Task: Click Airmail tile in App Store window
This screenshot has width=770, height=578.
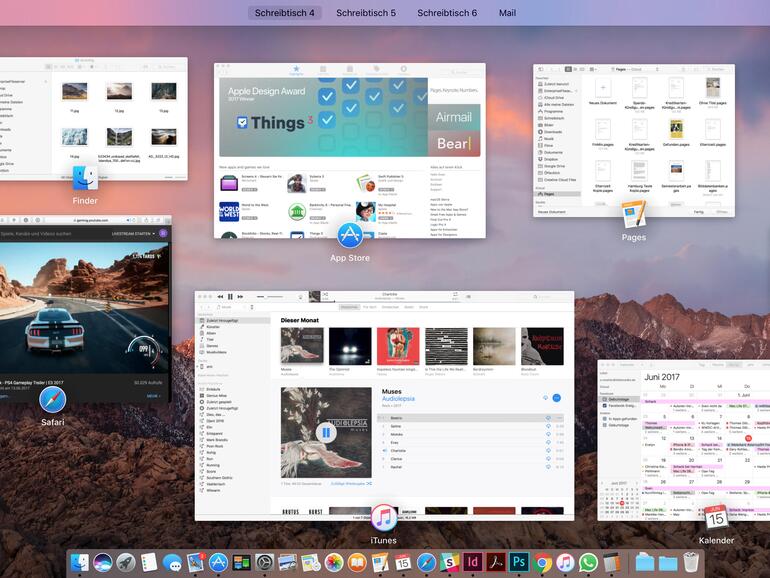Action: (453, 117)
